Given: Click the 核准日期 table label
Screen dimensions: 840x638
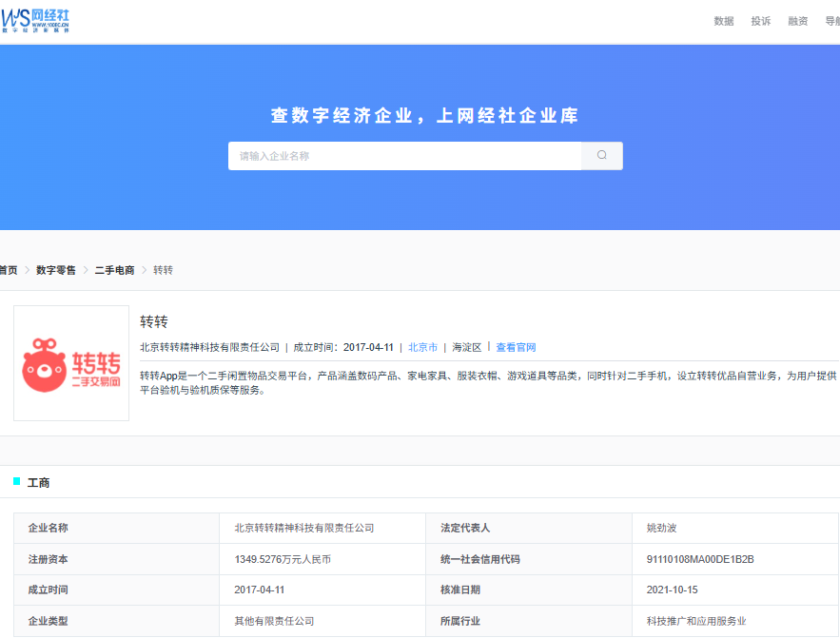Looking at the screenshot, I should [460, 590].
